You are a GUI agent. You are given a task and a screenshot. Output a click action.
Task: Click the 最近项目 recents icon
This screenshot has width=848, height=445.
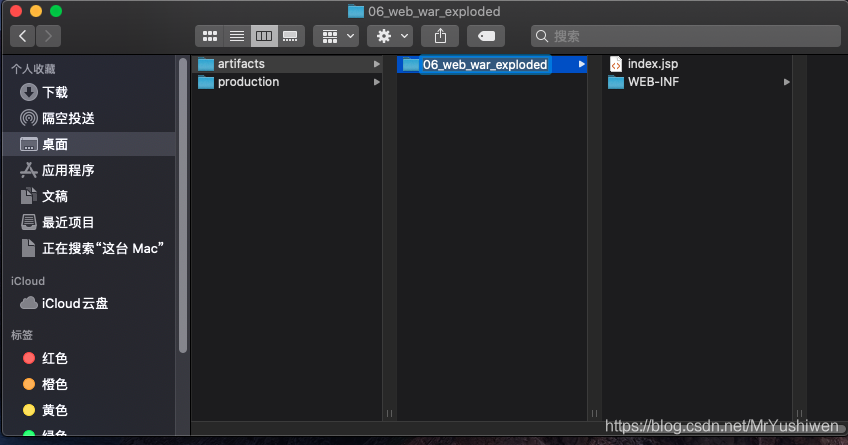tap(28, 222)
